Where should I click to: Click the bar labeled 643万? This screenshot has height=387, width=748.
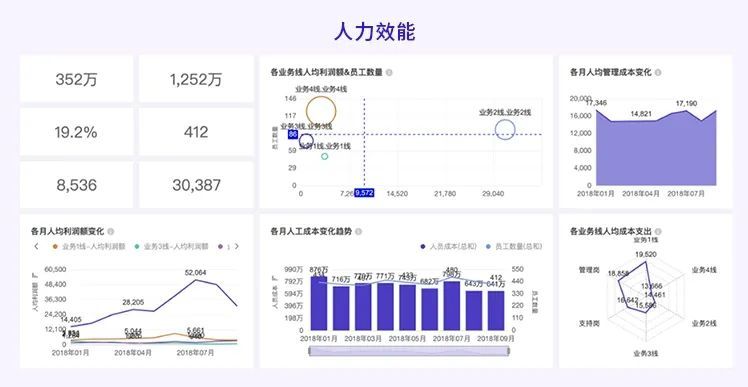pos(474,310)
